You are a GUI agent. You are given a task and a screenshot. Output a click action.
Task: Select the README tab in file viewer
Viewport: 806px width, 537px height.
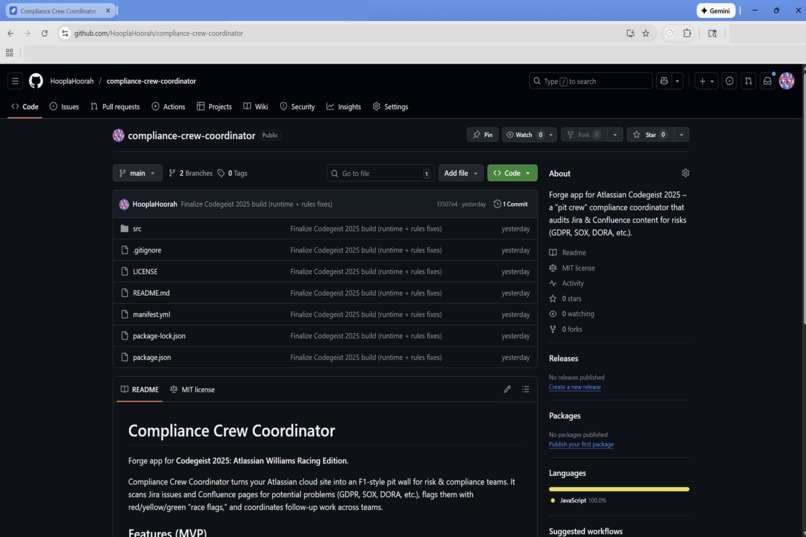[x=140, y=390]
